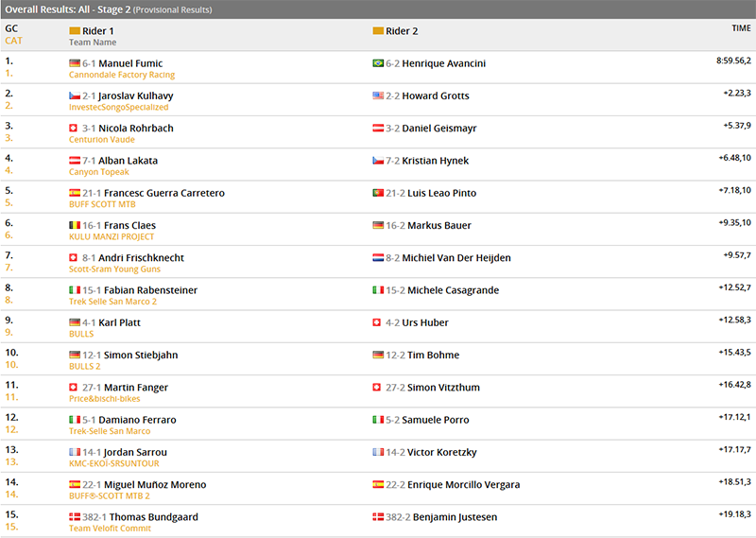Click the GC column header

coord(11,28)
